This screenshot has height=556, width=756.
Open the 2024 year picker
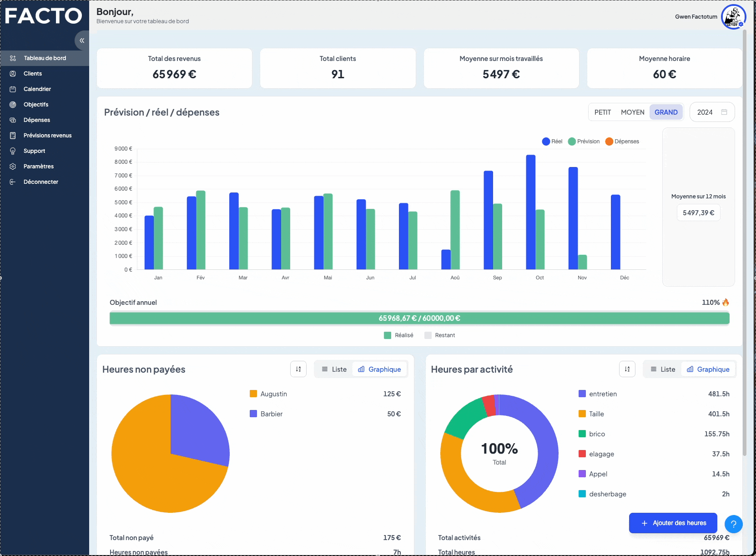712,112
